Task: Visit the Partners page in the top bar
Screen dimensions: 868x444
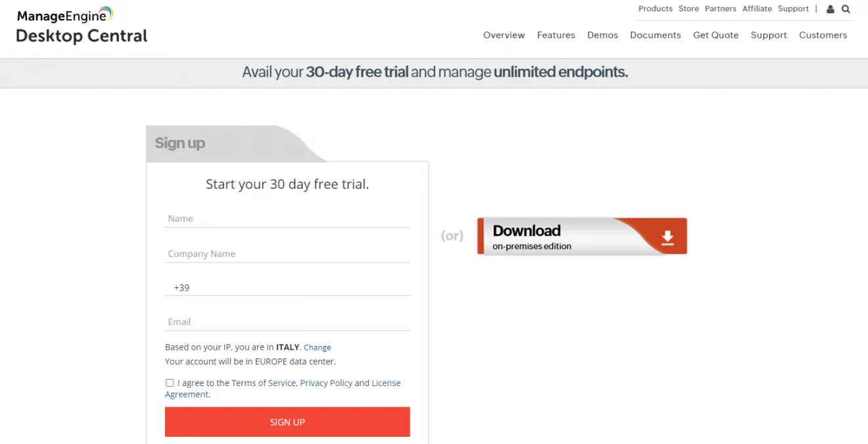Action: click(x=720, y=9)
